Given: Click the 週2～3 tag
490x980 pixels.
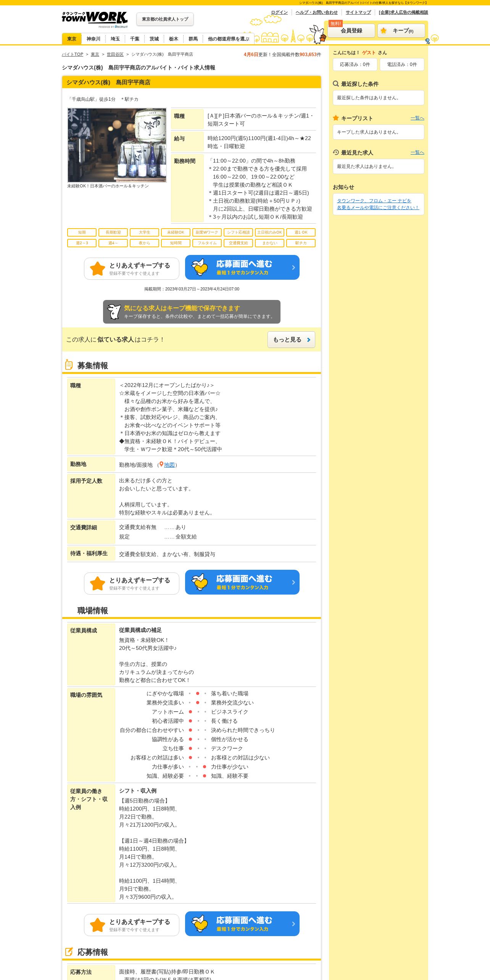Looking at the screenshot, I should pyautogui.click(x=82, y=243).
